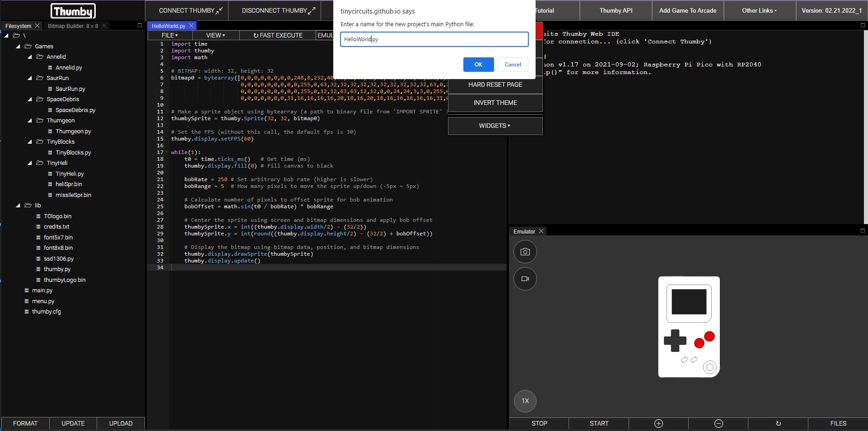Click the emulator rotate refresh icon
Image resolution: width=868 pixels, height=431 pixels.
(778, 423)
